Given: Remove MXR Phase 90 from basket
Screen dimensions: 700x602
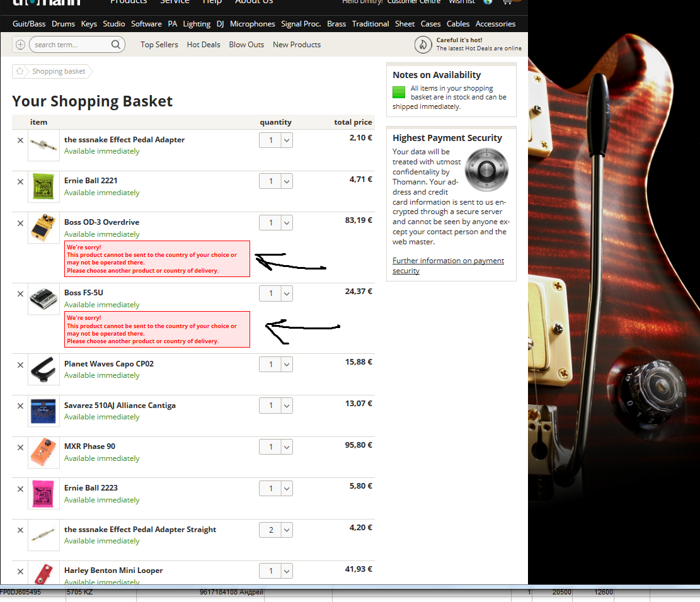Looking at the screenshot, I should 20,447.
